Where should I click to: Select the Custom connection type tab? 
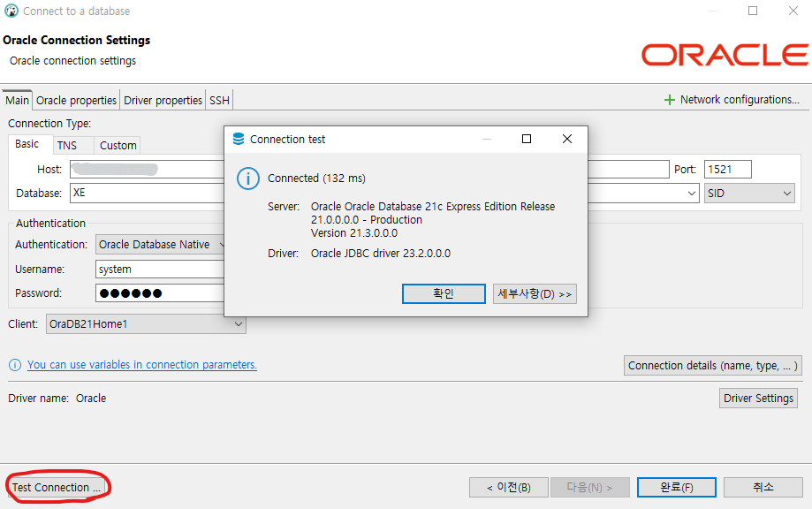point(118,146)
